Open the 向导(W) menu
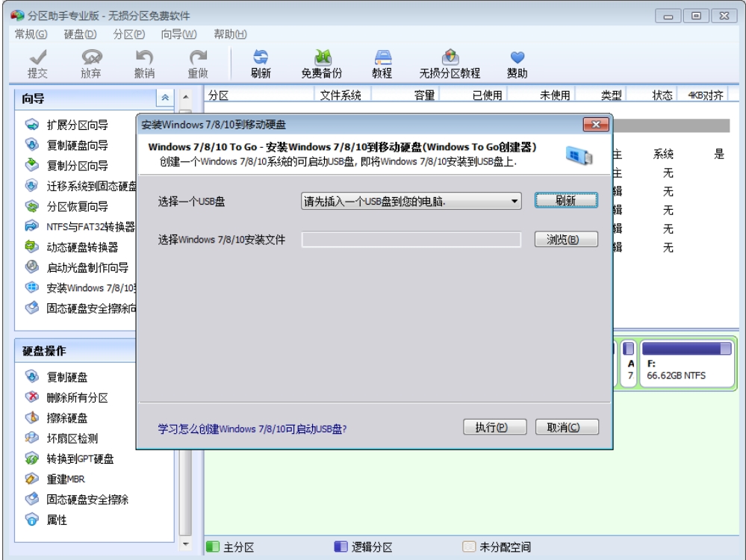 [x=179, y=34]
